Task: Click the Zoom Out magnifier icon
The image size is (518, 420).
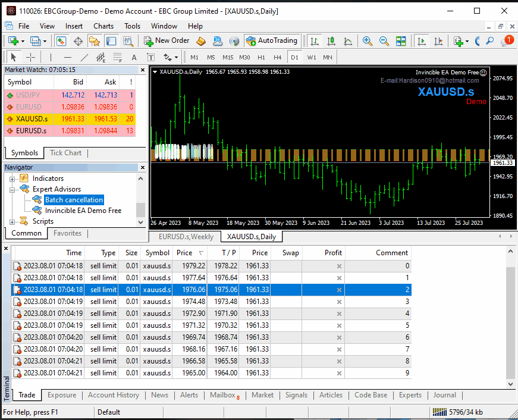Action: [384, 41]
